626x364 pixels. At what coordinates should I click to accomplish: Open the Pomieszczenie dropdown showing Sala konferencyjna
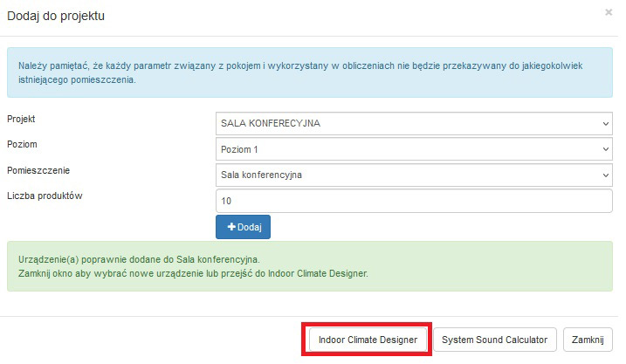(414, 175)
